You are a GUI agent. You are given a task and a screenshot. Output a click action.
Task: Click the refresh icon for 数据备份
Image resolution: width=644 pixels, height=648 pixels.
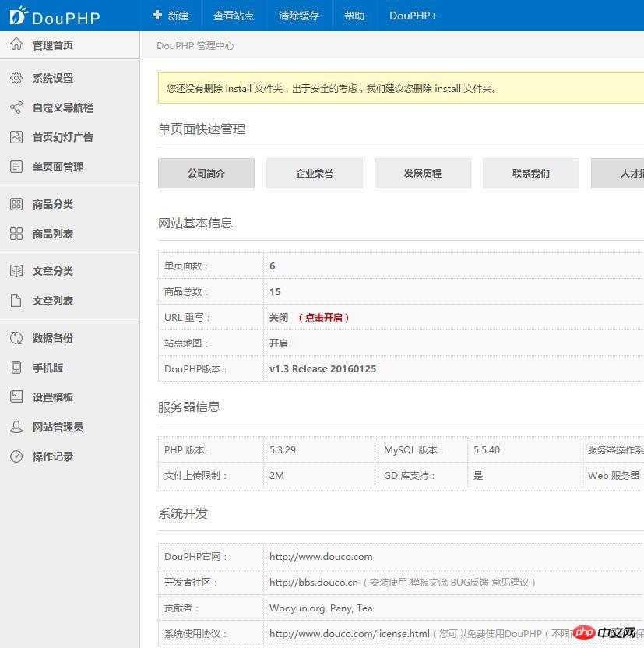[16, 338]
